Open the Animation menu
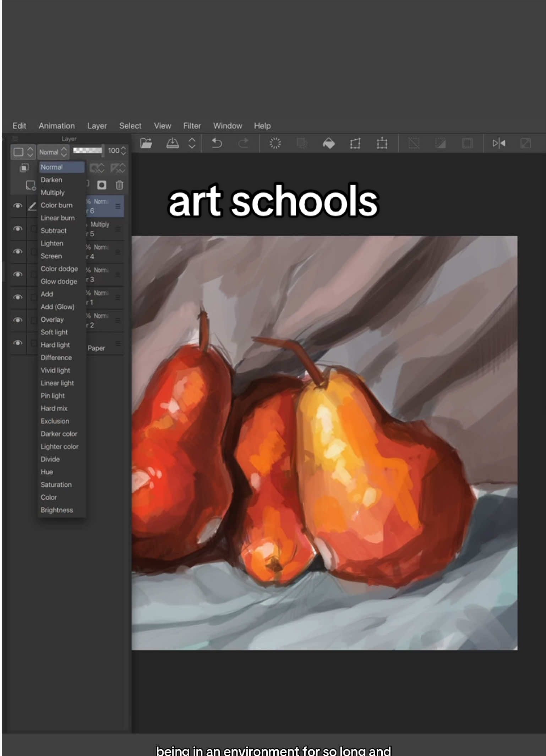546x756 pixels. [x=57, y=126]
